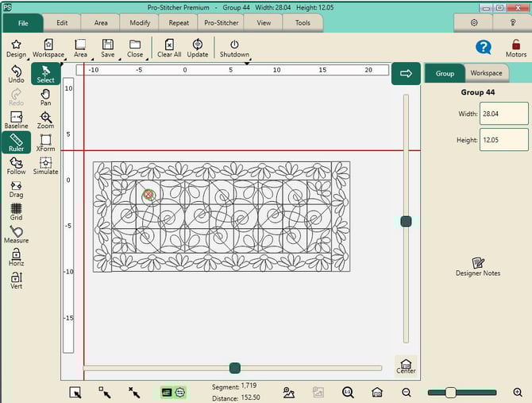Viewport: 532px width, 403px height.
Task: Open the Pro-Stitcher tab
Action: [222, 23]
